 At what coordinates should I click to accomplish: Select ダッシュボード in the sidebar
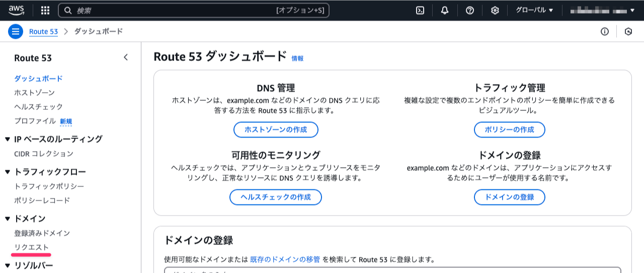click(38, 79)
